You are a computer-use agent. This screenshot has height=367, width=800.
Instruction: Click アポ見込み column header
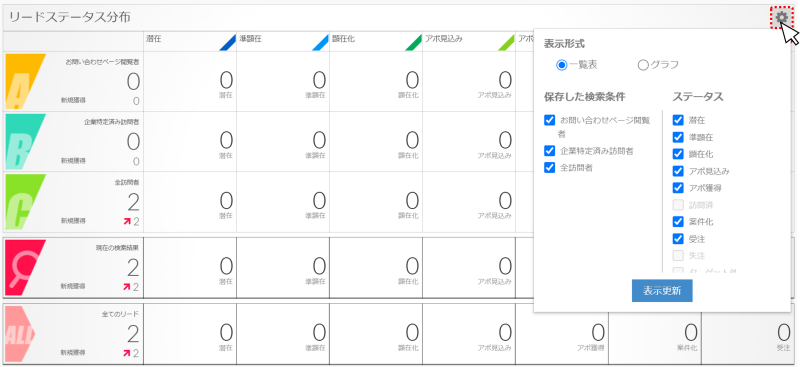click(468, 41)
